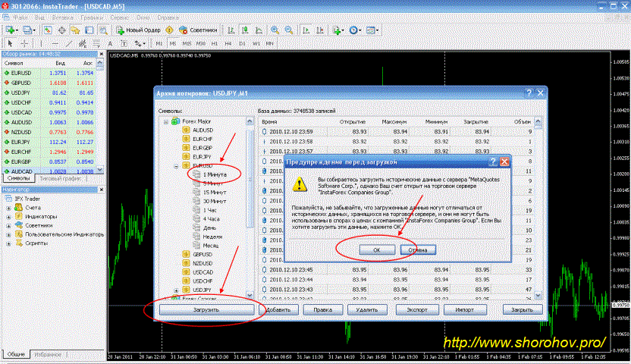Image resolution: width=631 pixels, height=364 pixels.
Task: Switch chart timeframe to M1
Action: click(x=159, y=43)
